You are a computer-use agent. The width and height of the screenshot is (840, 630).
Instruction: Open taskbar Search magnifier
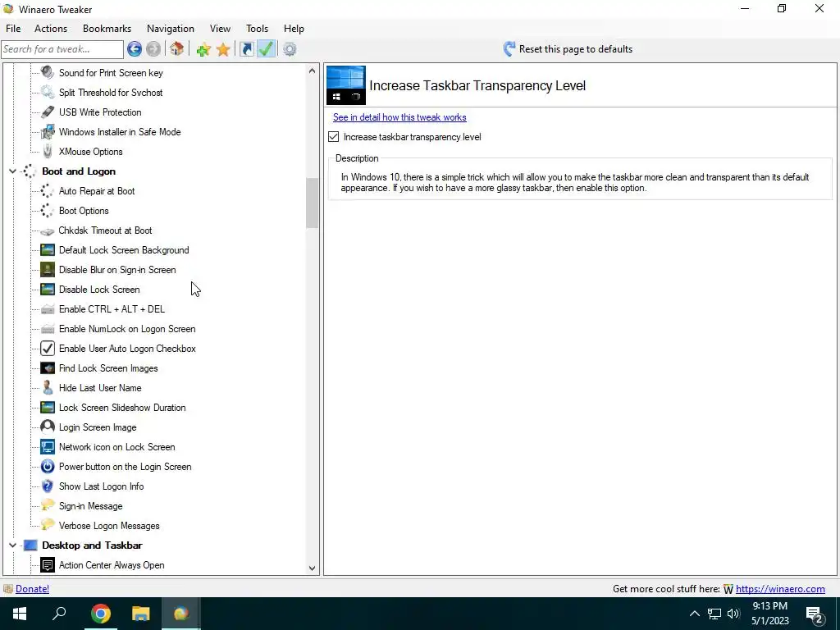point(59,614)
